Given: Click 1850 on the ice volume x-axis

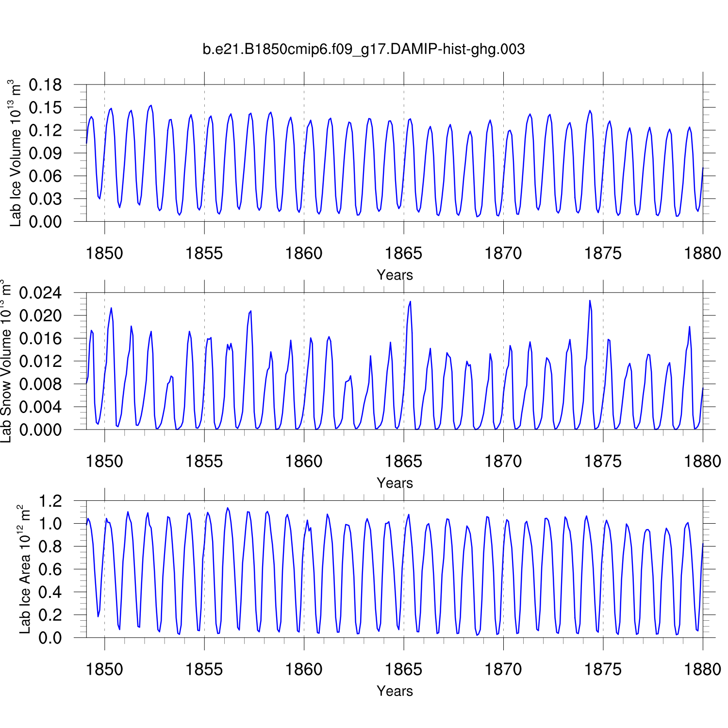Looking at the screenshot, I should 104,253.
